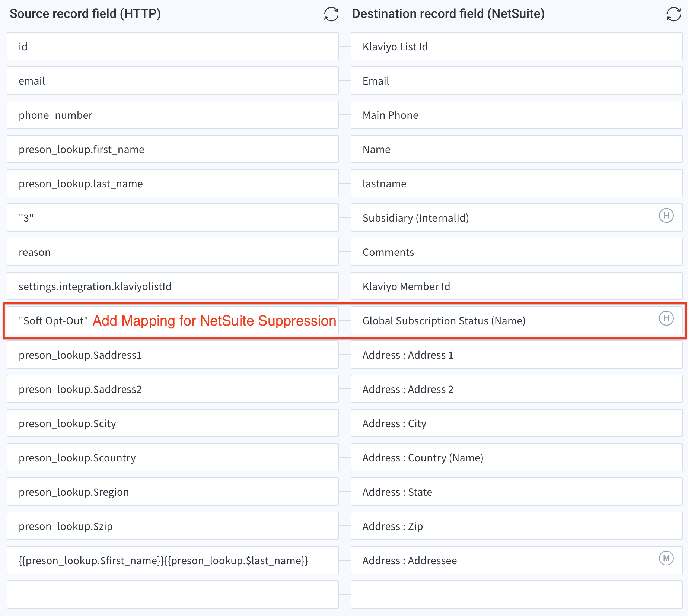The image size is (688, 616).
Task: Edit the 'Address : Country (Name)' destination field
Action: coord(517,457)
